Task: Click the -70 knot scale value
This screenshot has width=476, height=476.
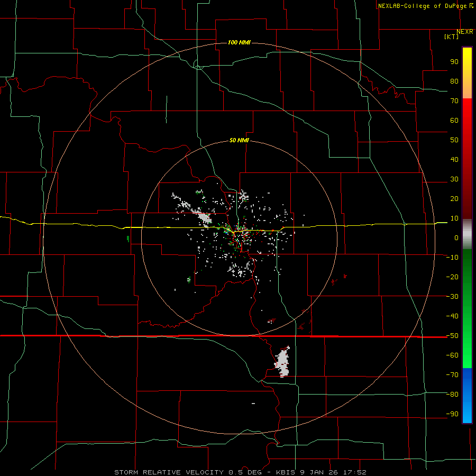Action: point(452,375)
